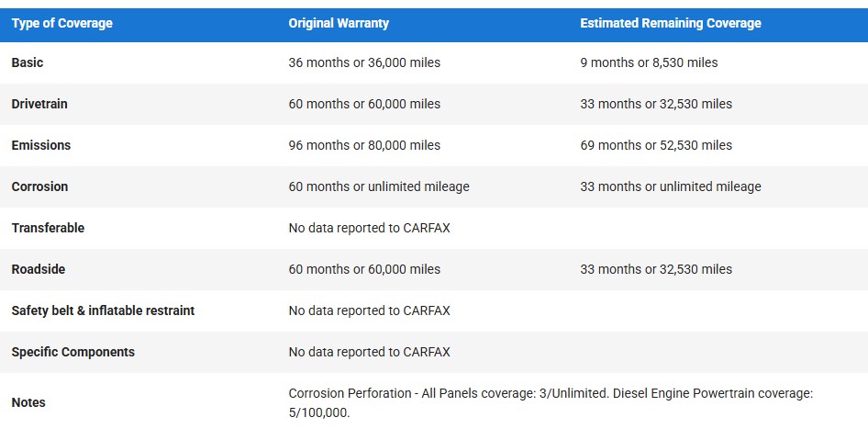Click Safety belt & inflatable restraint label
Screen dimensions: 868x440
[103, 310]
